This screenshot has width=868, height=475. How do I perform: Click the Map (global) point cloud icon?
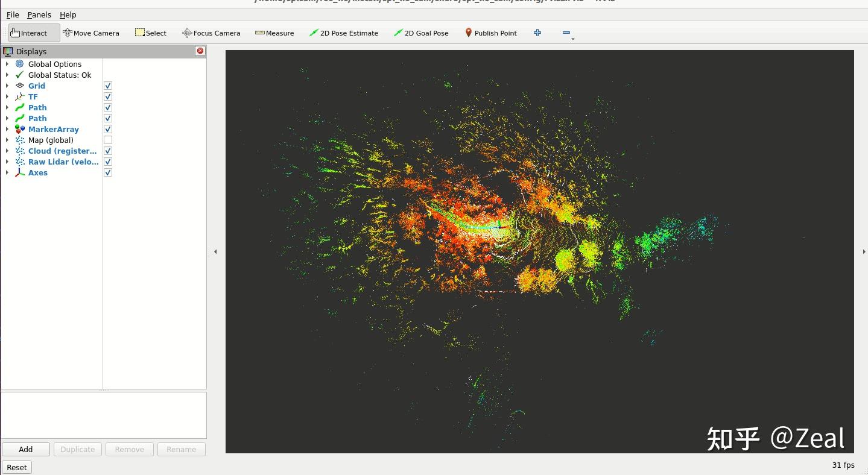point(20,140)
